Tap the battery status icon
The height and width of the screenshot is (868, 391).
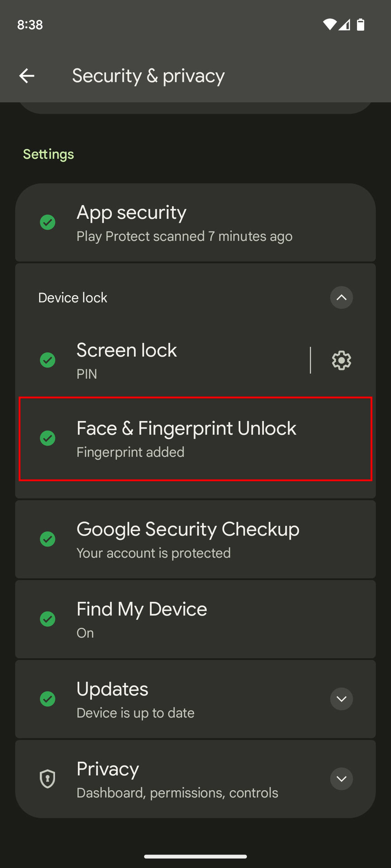[360, 25]
